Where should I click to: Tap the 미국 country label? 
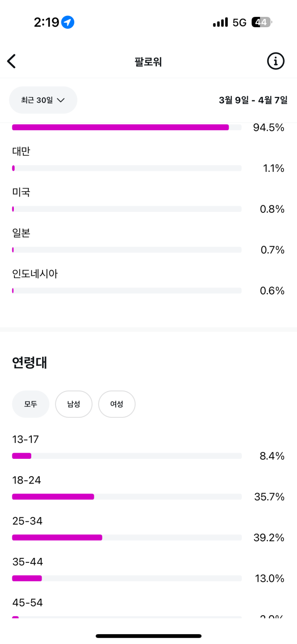[21, 192]
